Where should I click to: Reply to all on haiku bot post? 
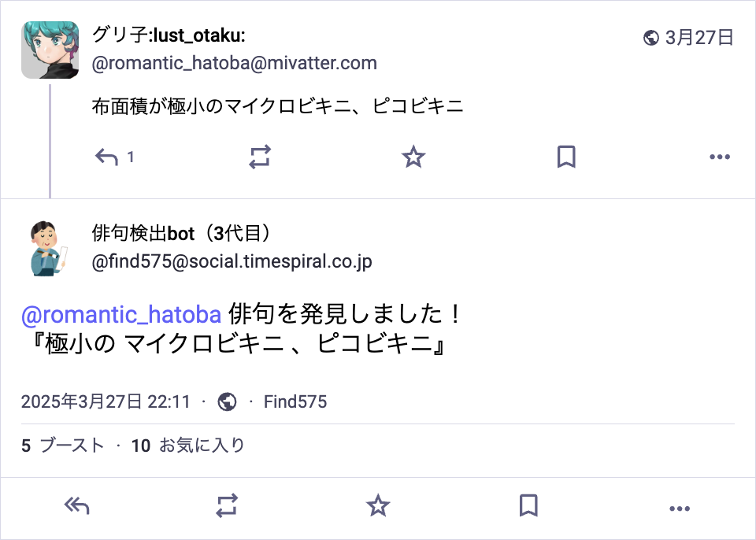click(76, 506)
